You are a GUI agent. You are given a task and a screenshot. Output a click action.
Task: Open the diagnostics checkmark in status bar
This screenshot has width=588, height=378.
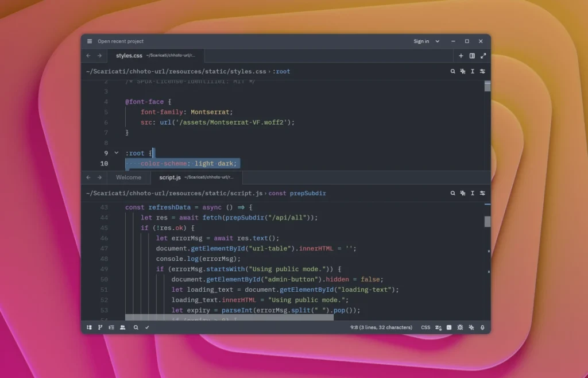[x=147, y=327]
